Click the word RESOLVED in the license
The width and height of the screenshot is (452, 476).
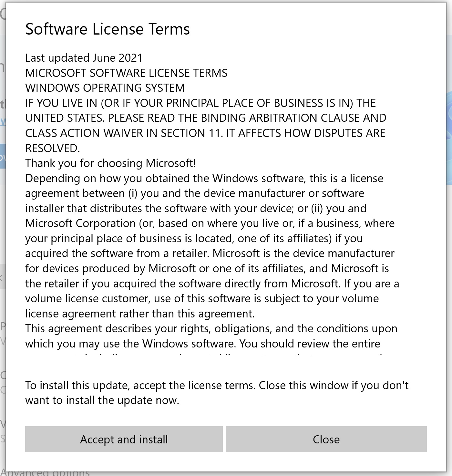click(52, 148)
